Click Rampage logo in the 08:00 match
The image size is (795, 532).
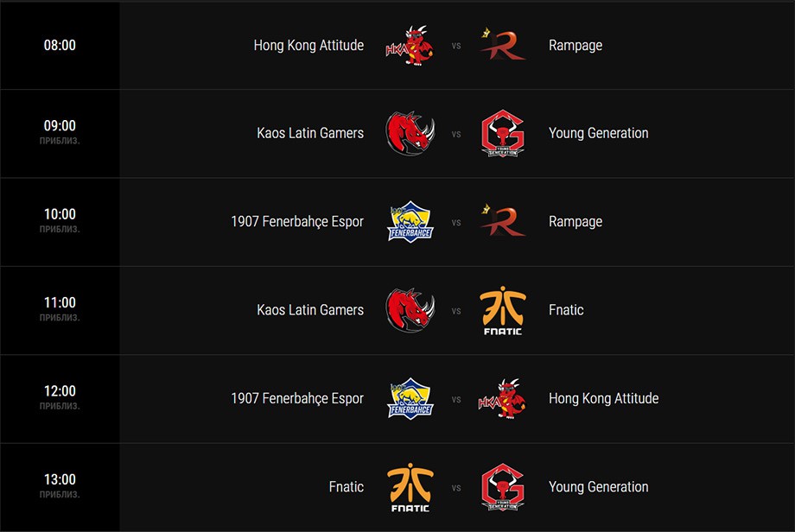pos(502,45)
